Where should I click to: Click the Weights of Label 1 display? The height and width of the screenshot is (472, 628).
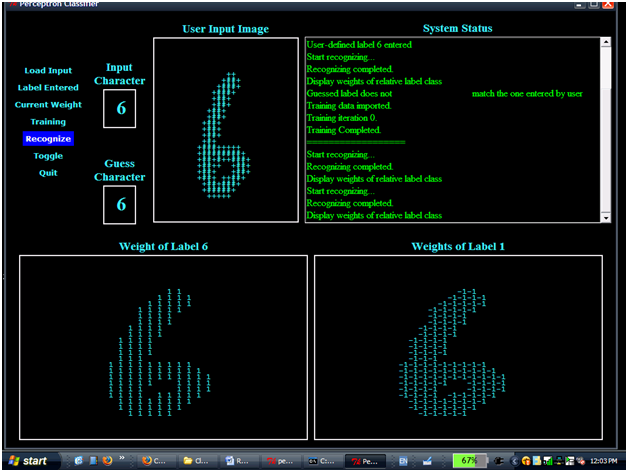click(x=458, y=347)
